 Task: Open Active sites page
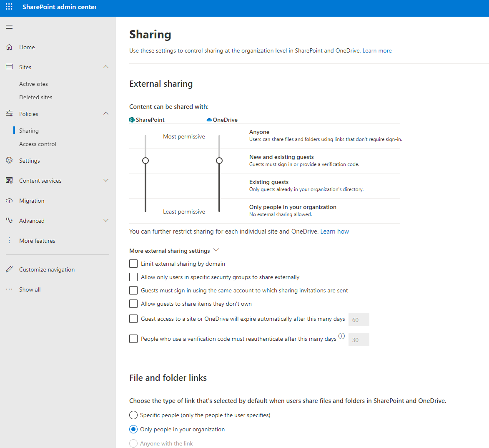[34, 84]
